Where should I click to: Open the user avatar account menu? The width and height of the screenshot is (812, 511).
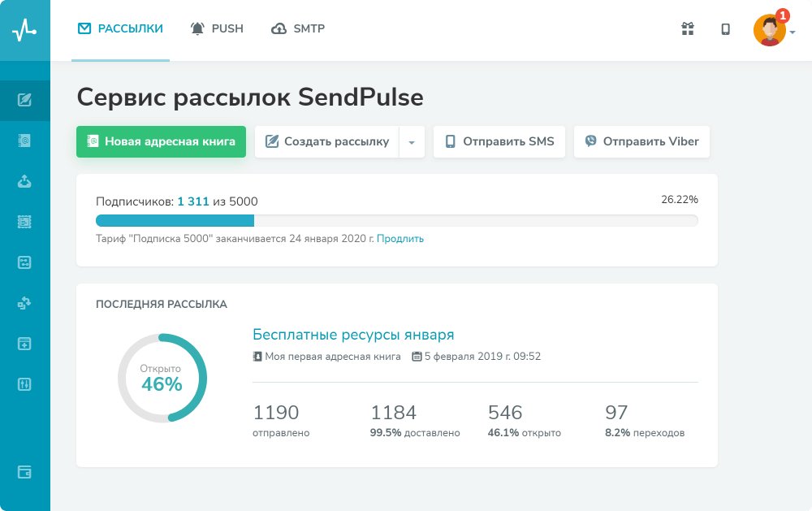point(771,31)
